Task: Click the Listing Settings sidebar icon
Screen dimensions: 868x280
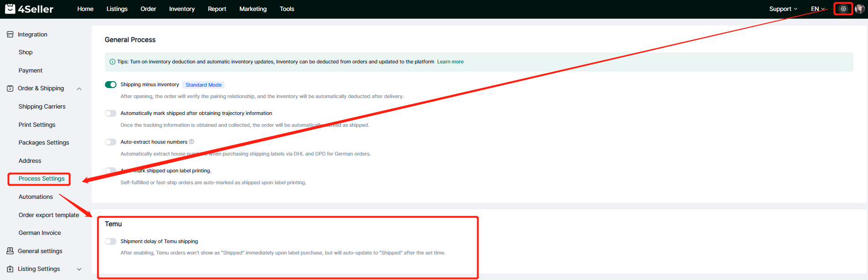Action: [10, 269]
